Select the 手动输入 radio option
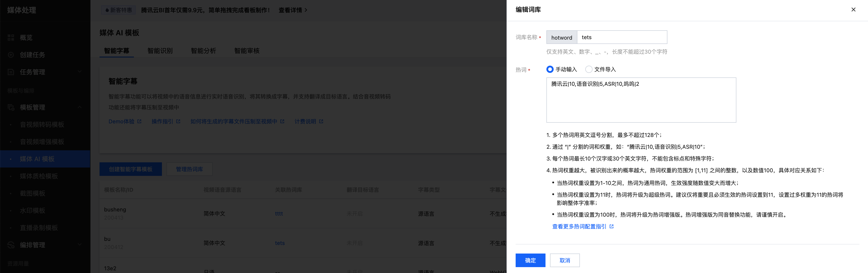The height and width of the screenshot is (273, 868). [550, 69]
